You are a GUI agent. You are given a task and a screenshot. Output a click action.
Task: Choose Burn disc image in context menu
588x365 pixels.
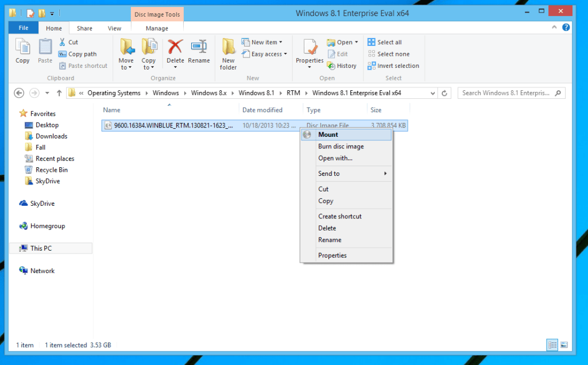point(346,147)
